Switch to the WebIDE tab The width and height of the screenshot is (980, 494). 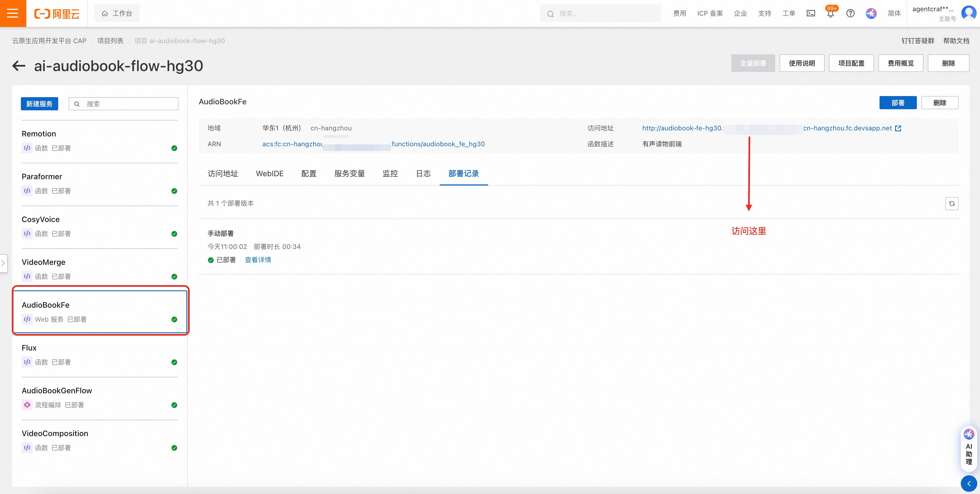pyautogui.click(x=270, y=173)
